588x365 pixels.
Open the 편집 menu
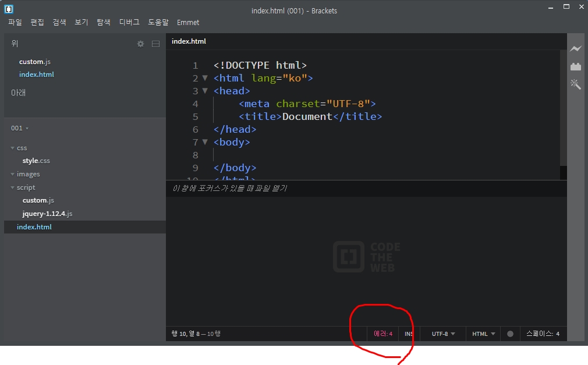pos(37,22)
